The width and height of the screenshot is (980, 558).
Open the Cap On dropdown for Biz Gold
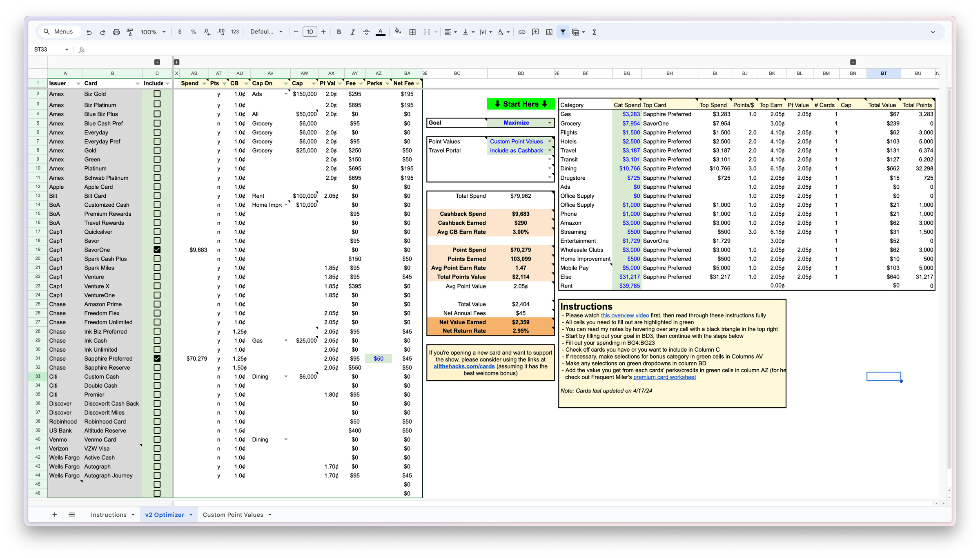(286, 94)
